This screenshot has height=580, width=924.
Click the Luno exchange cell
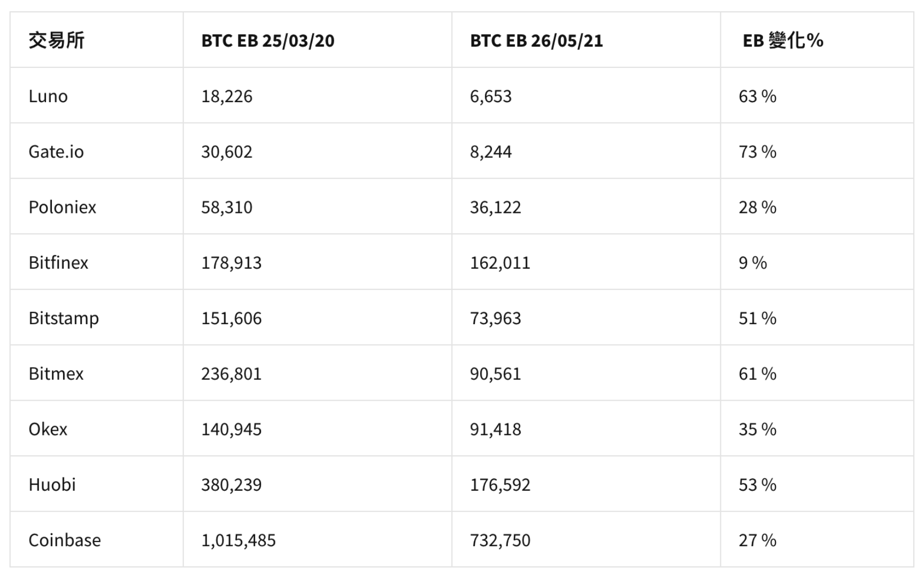(x=48, y=96)
